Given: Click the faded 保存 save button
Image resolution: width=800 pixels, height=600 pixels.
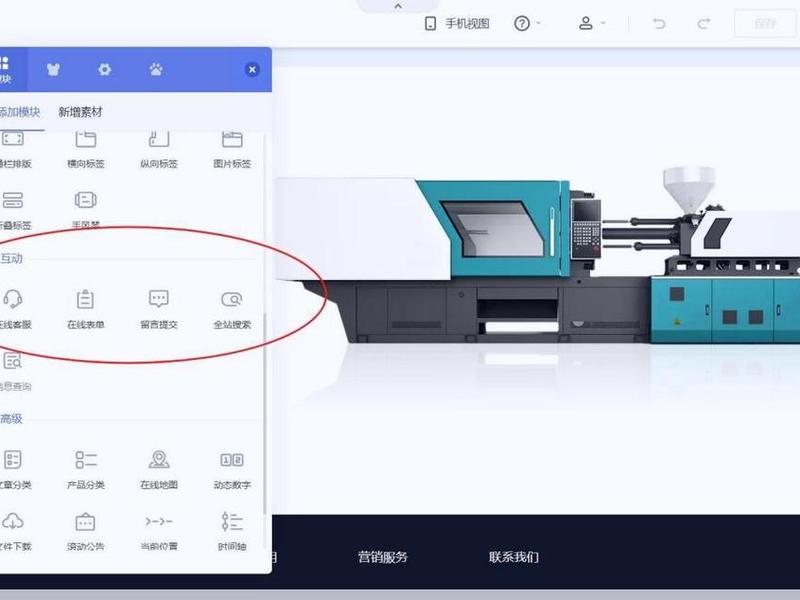Looking at the screenshot, I should click(x=764, y=23).
